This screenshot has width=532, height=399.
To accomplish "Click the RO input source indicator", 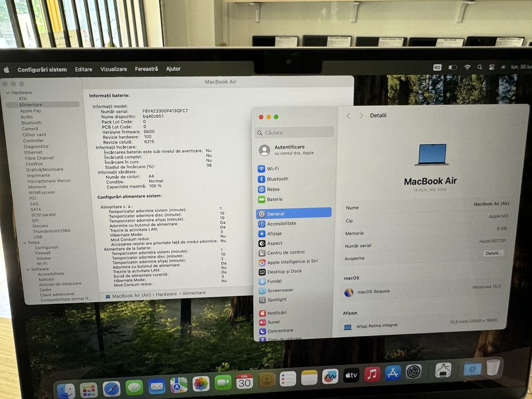I will 437,68.
